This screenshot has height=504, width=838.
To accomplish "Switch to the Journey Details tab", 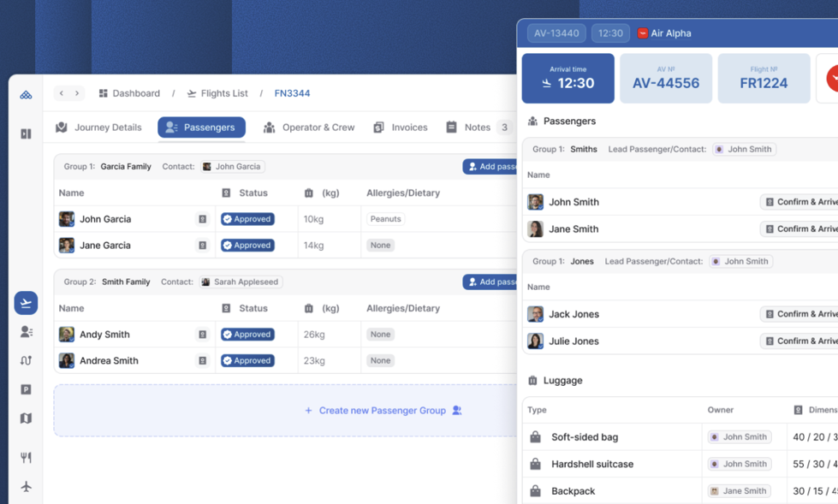I will (99, 127).
